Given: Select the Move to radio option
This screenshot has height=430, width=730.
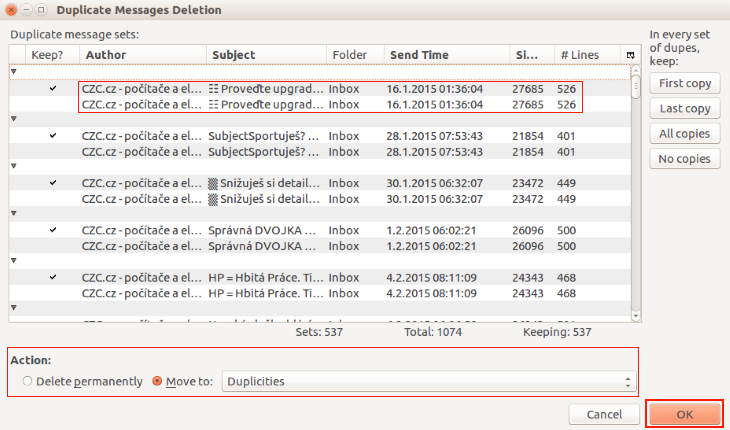Looking at the screenshot, I should click(158, 381).
